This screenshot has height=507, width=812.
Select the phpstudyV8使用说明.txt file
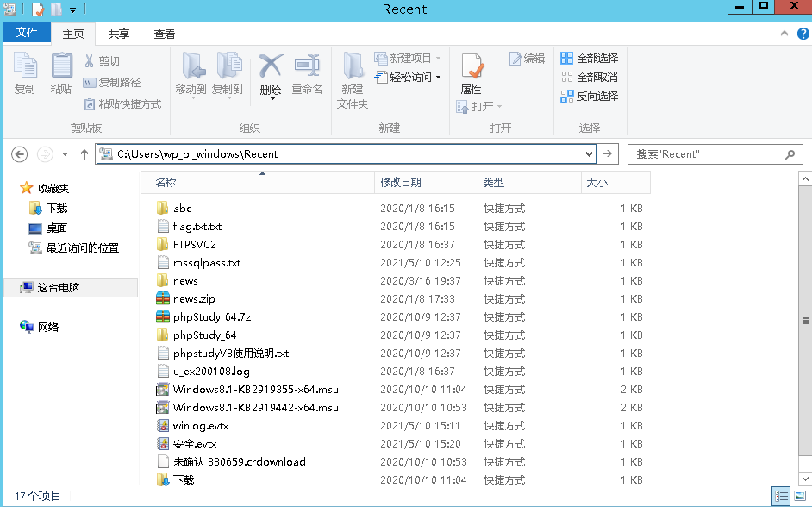tap(231, 354)
